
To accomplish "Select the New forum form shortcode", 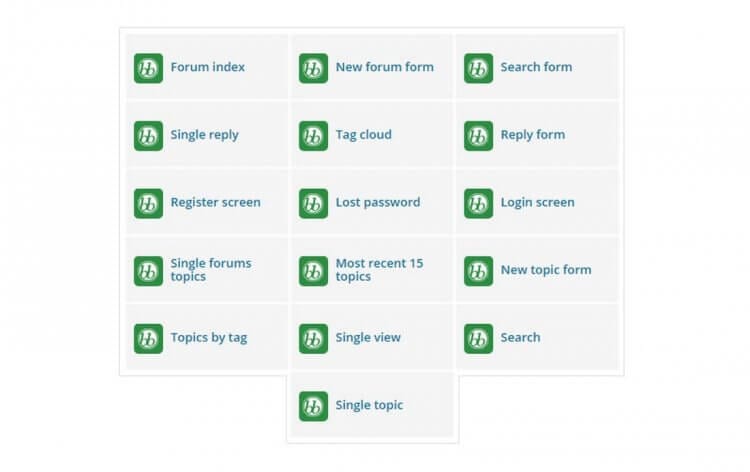I will point(384,67).
